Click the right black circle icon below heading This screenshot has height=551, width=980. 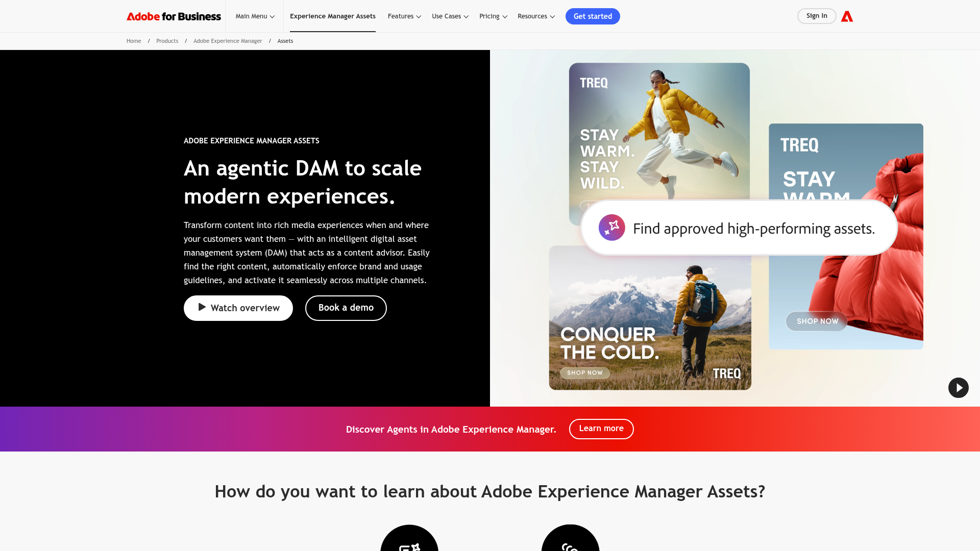pyautogui.click(x=570, y=538)
